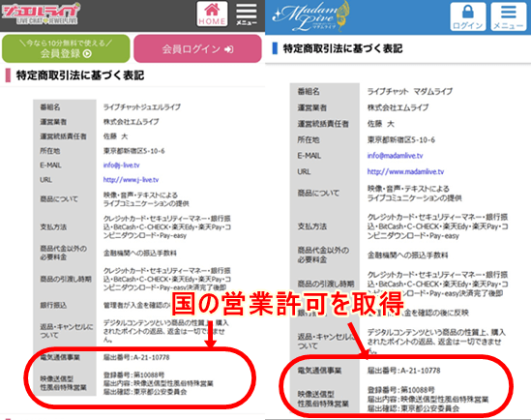Click 届出確認:東京都公安委員会 on Jewel Live page

[145, 392]
